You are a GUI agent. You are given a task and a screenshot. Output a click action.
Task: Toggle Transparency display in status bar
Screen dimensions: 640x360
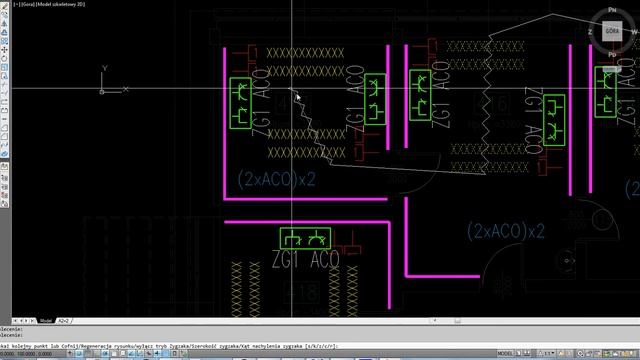pyautogui.click(x=166, y=353)
